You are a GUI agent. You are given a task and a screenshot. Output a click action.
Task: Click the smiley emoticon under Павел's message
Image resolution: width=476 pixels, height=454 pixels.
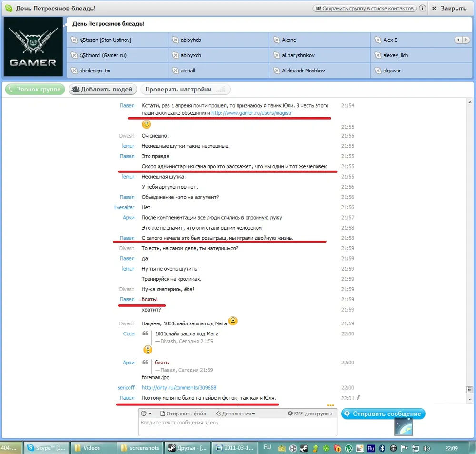(146, 124)
